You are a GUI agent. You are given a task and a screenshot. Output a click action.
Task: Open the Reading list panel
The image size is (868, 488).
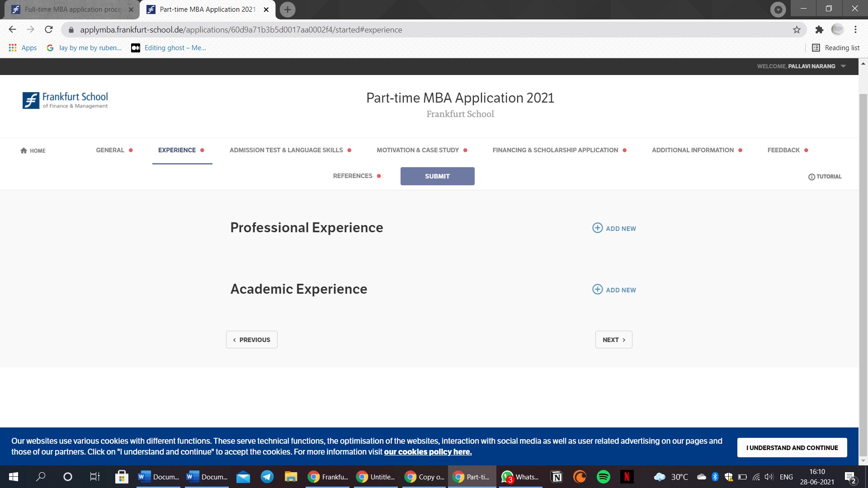[x=835, y=47]
